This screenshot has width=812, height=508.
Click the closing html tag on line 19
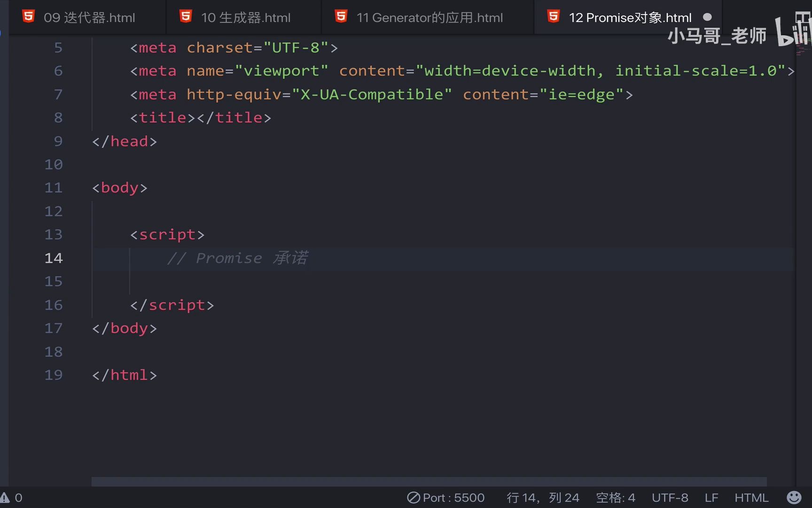pyautogui.click(x=125, y=375)
